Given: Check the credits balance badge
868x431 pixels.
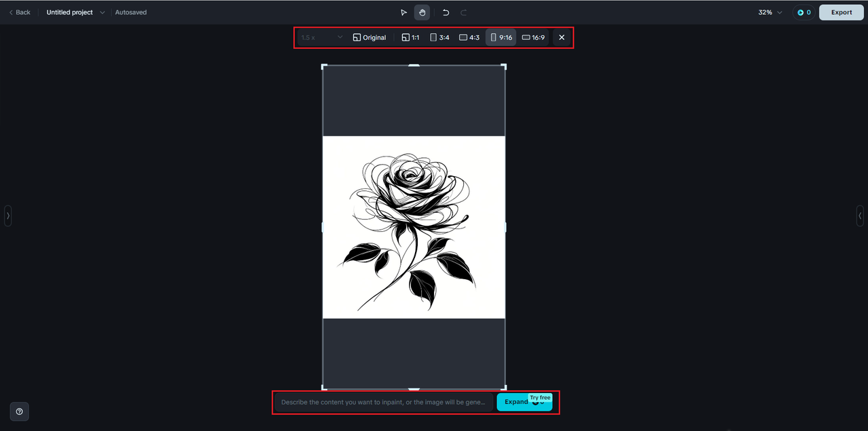Looking at the screenshot, I should [804, 12].
